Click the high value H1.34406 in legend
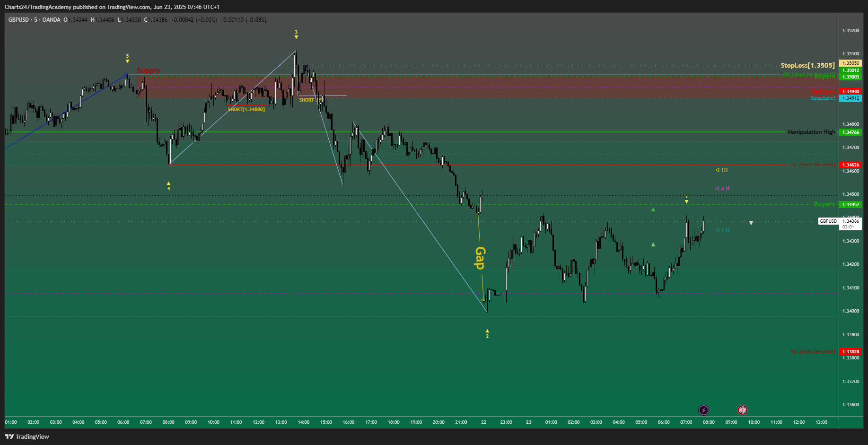 (x=103, y=20)
